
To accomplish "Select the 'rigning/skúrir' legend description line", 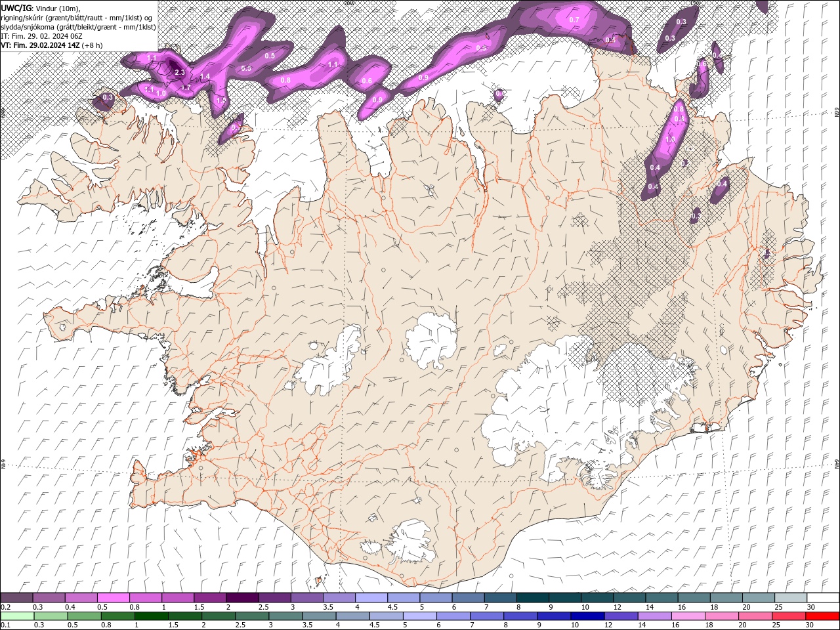I will point(76,17).
